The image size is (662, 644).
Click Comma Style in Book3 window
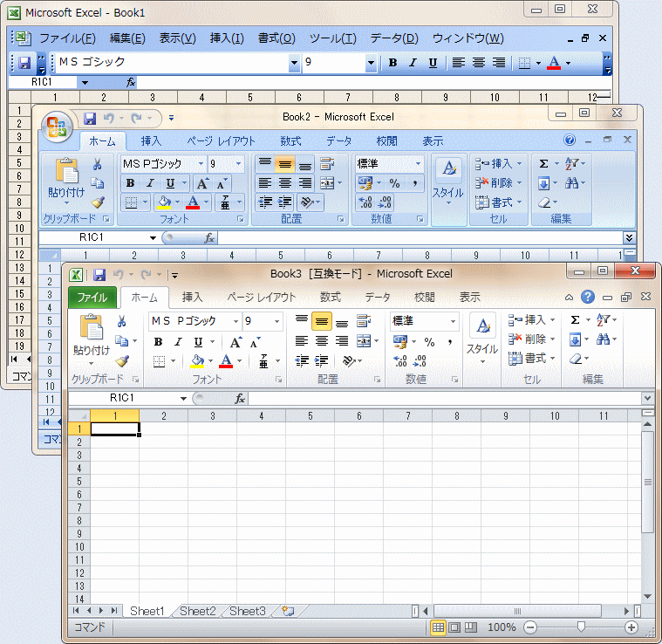(450, 342)
